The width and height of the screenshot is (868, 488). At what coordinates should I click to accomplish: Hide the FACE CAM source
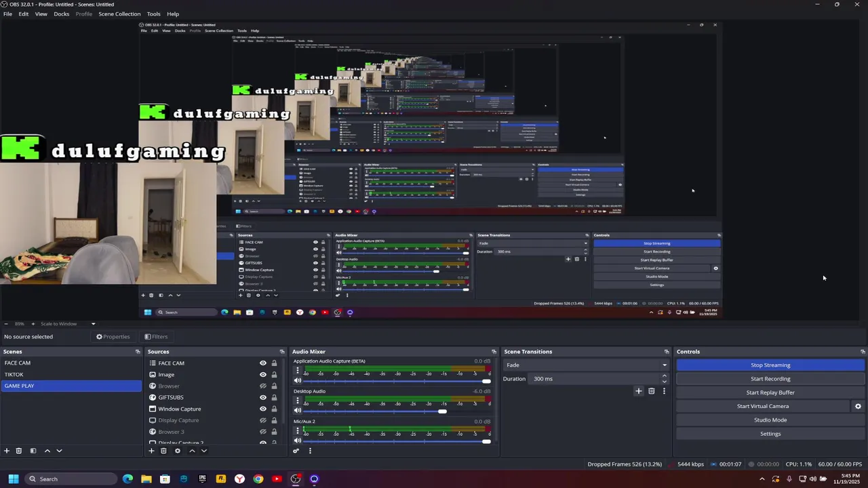pyautogui.click(x=263, y=363)
